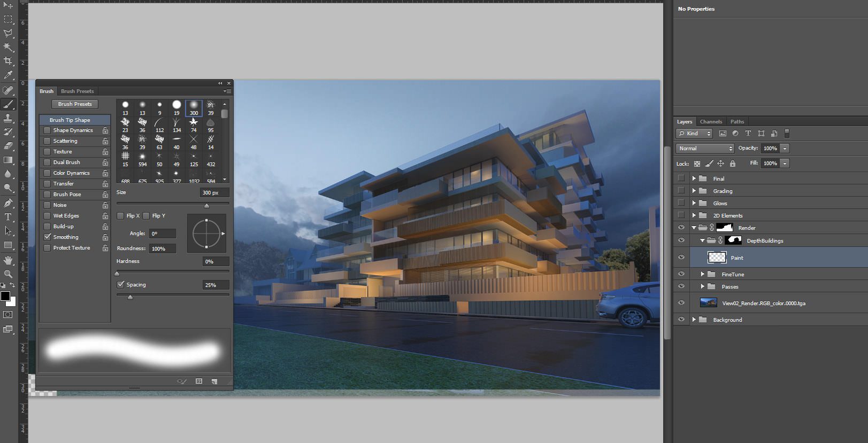
Task: Select the Crop tool
Action: click(x=8, y=61)
